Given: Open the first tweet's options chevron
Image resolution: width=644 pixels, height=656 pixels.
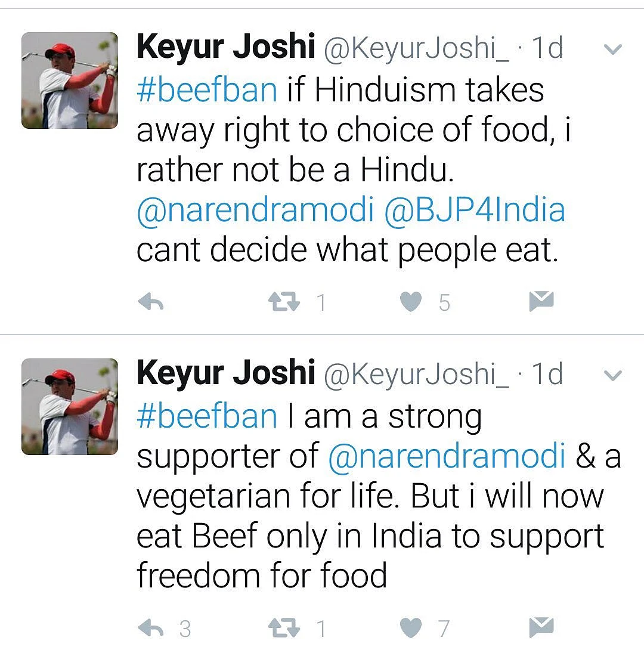Looking at the screenshot, I should tap(613, 49).
